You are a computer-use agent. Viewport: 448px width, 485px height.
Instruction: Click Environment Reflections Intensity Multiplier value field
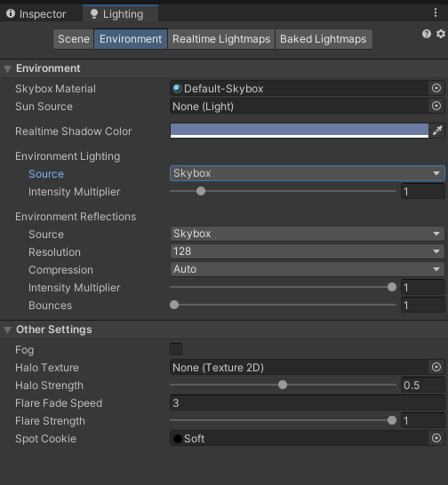[423, 287]
